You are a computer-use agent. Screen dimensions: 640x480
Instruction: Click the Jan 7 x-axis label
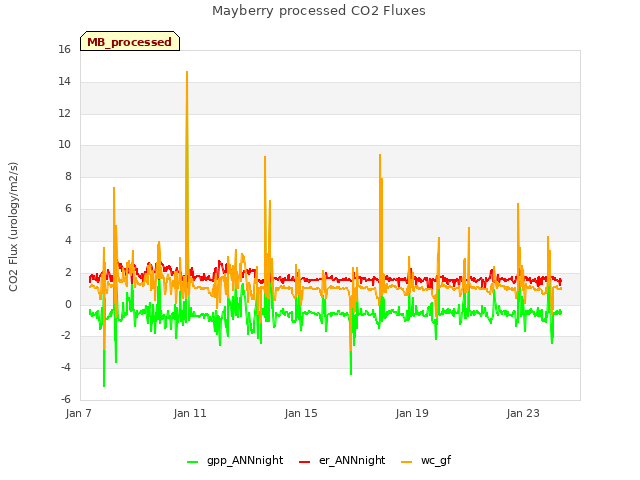coord(78,413)
